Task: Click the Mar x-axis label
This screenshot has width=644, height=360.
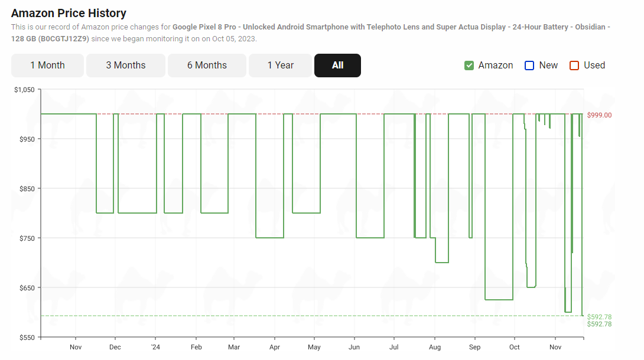Action: point(234,347)
